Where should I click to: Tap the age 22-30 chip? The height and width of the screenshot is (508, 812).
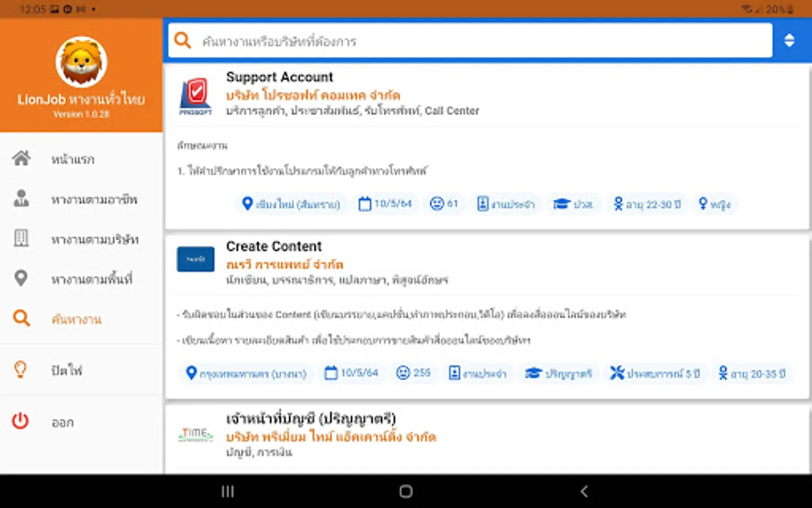tap(647, 204)
